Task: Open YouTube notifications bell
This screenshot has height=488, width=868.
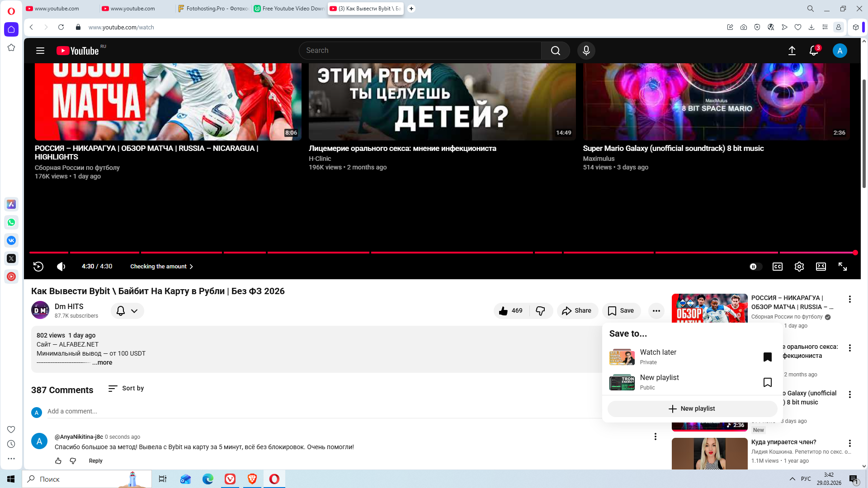Action: pyautogui.click(x=813, y=51)
